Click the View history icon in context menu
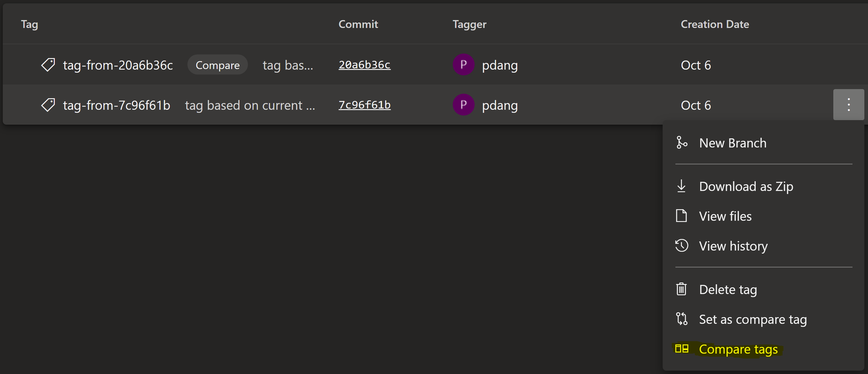This screenshot has width=868, height=374. click(x=682, y=246)
